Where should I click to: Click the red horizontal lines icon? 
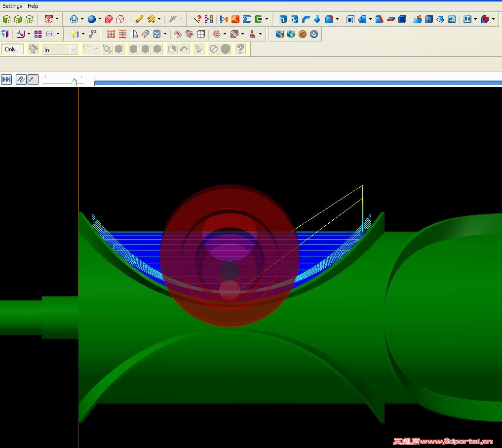[x=122, y=34]
